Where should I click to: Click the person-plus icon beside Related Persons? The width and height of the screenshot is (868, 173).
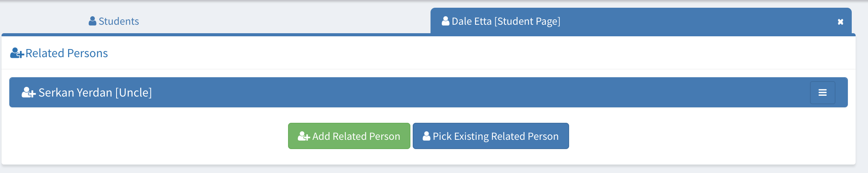point(17,53)
